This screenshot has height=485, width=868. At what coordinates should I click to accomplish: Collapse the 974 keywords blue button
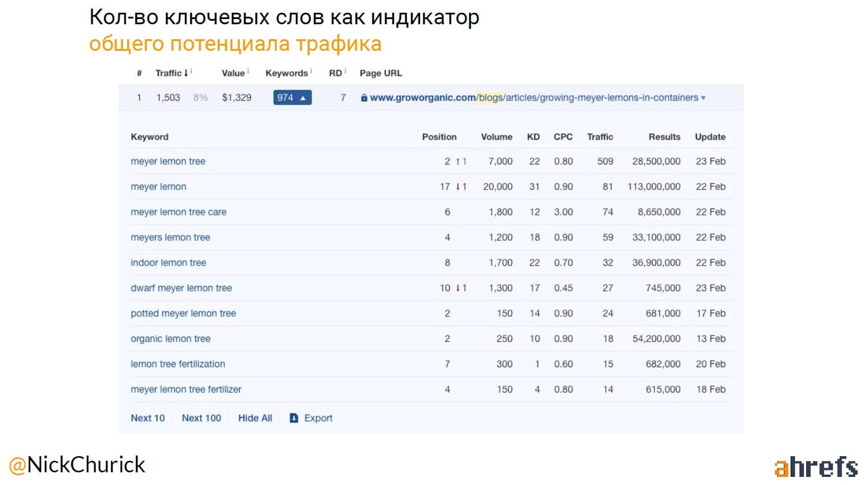[292, 98]
